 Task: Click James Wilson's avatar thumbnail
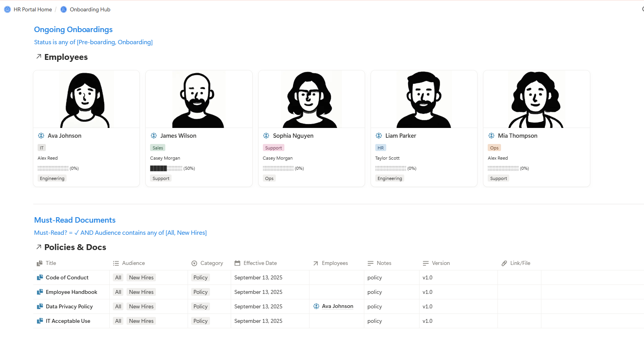(199, 99)
